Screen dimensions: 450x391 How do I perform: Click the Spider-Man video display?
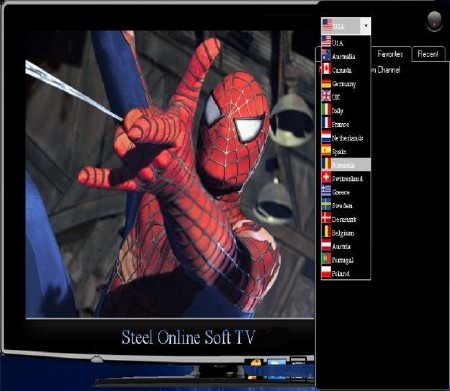(170, 174)
